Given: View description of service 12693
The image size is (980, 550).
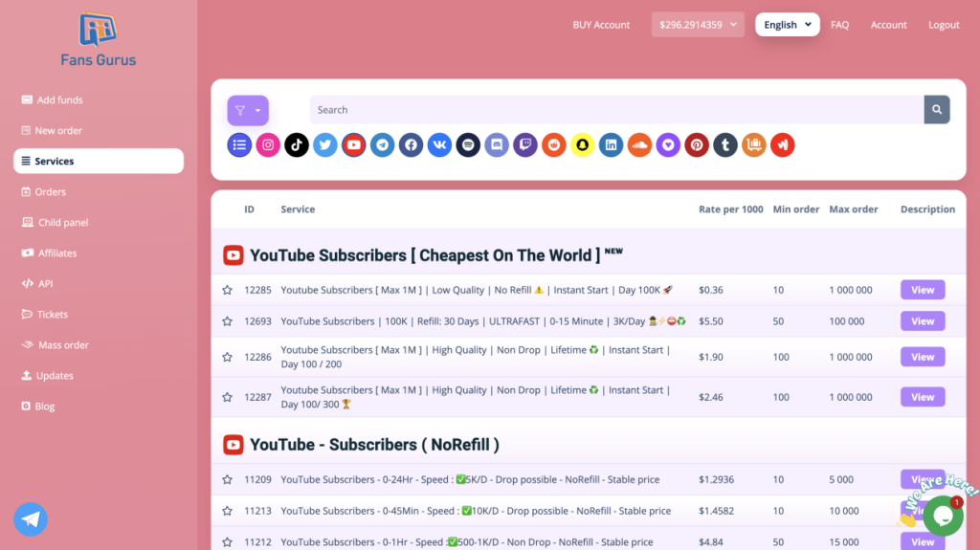Looking at the screenshot, I should tap(923, 321).
